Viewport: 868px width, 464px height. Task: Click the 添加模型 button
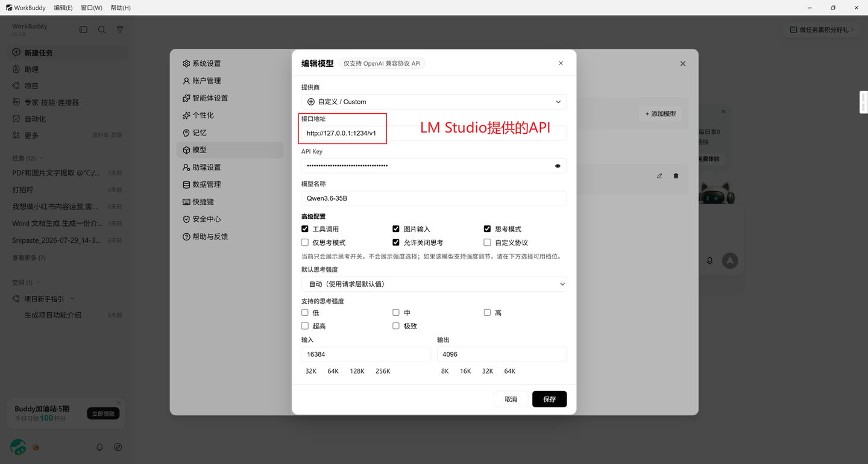pos(660,113)
